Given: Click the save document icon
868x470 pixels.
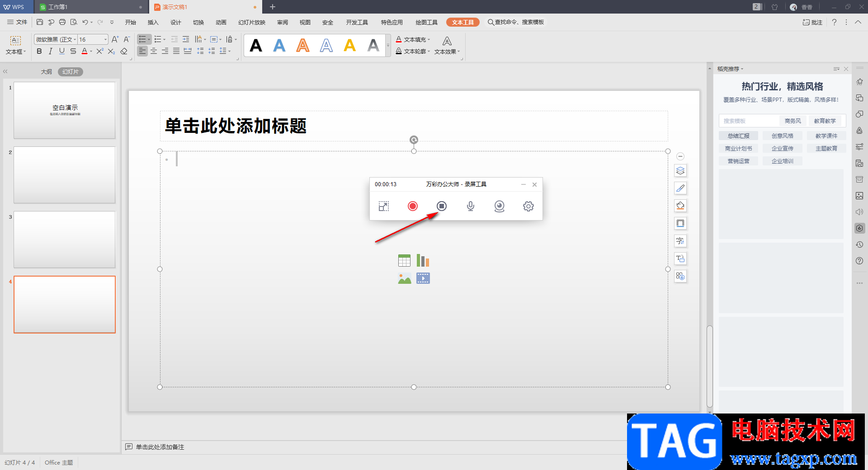Looking at the screenshot, I should coord(40,22).
